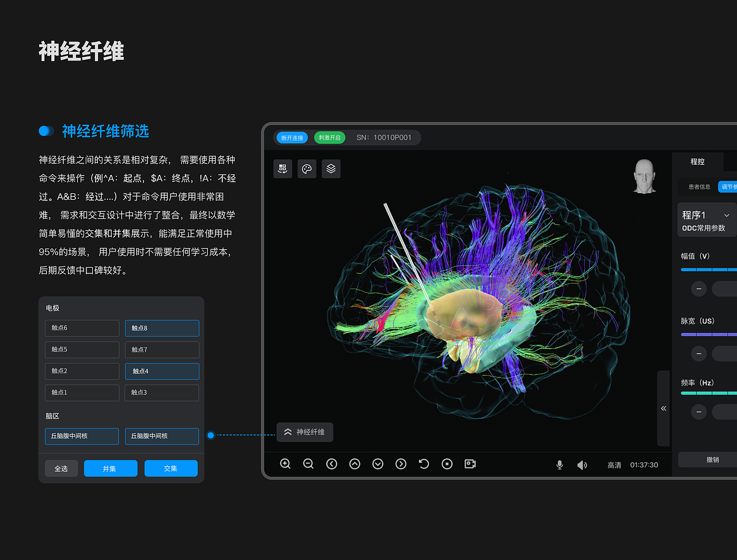Screen dimensions: 737x560
Task: Click the zoom in magnifier icon
Action: [285, 464]
